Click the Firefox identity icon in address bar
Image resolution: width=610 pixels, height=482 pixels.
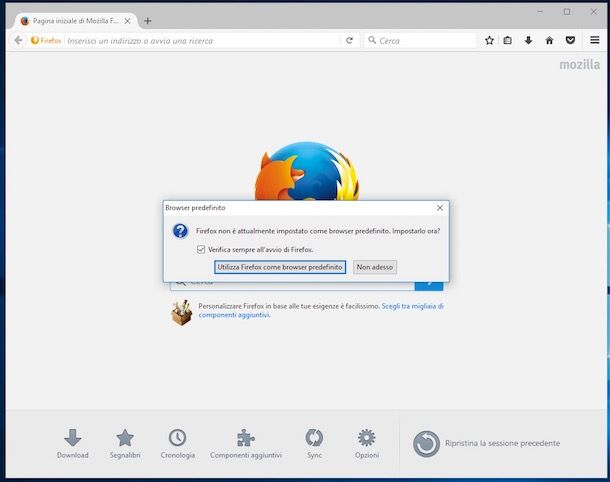[46, 40]
